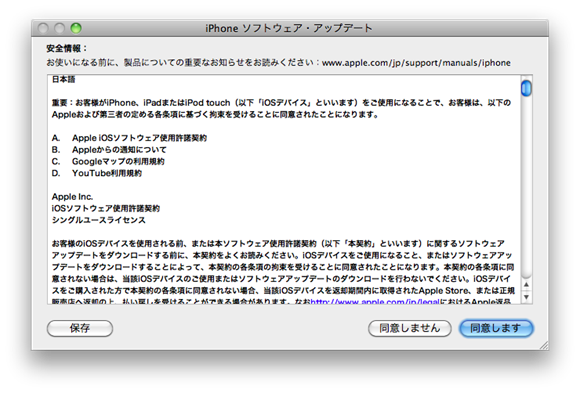
Task: Click the blue scrollbar thumb in the license text
Action: point(526,88)
